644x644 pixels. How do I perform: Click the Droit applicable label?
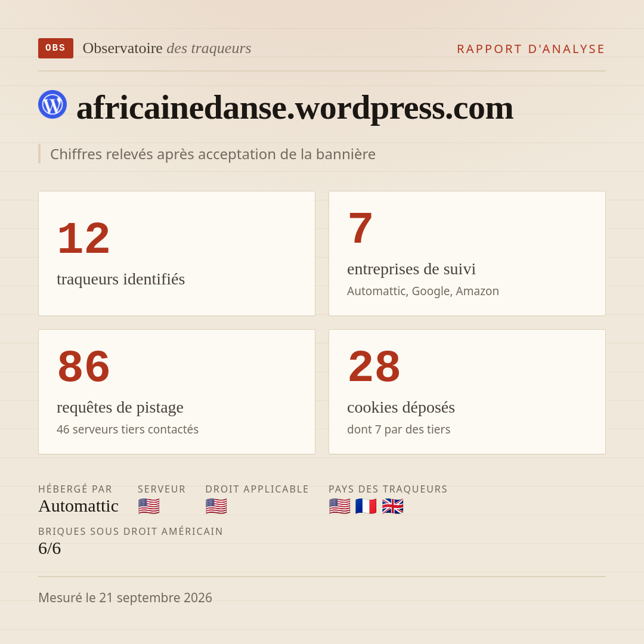(257, 489)
